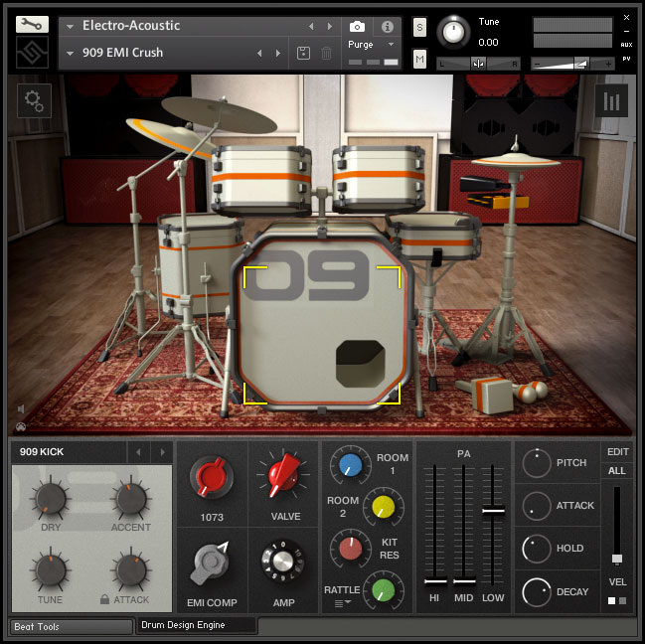Click the 909 kick drum in the kit
645x644 pixels.
321,325
